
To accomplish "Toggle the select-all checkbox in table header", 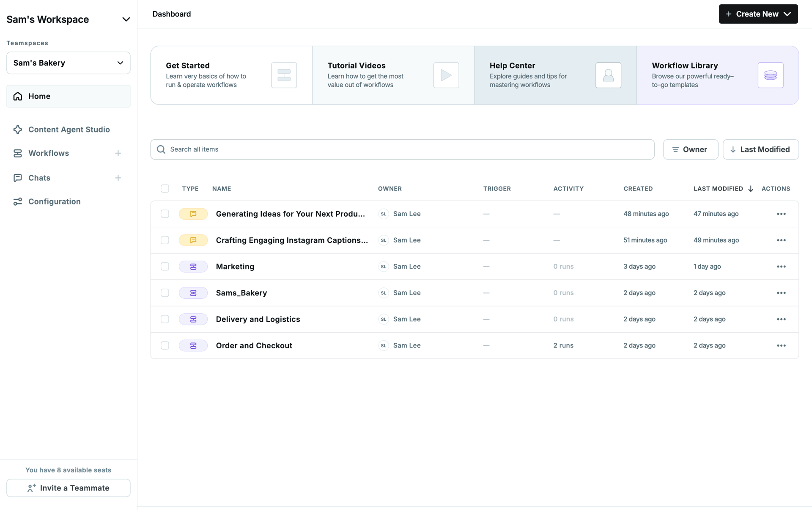I will (165, 189).
